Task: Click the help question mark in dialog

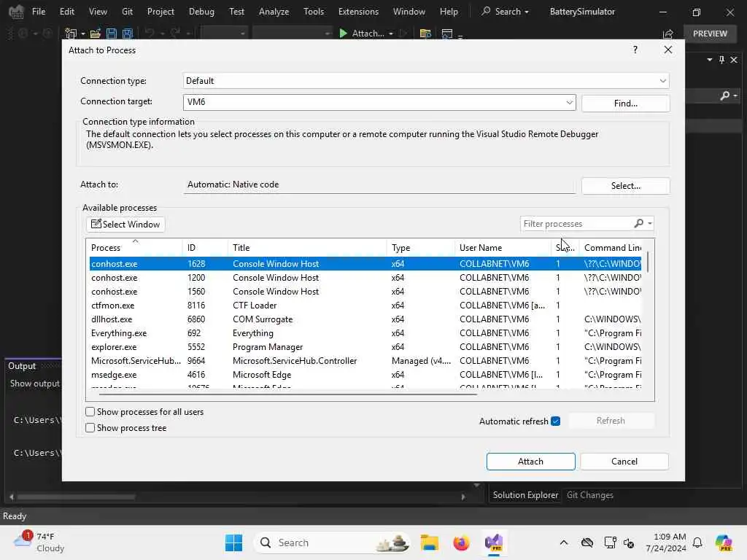Action: pyautogui.click(x=635, y=50)
